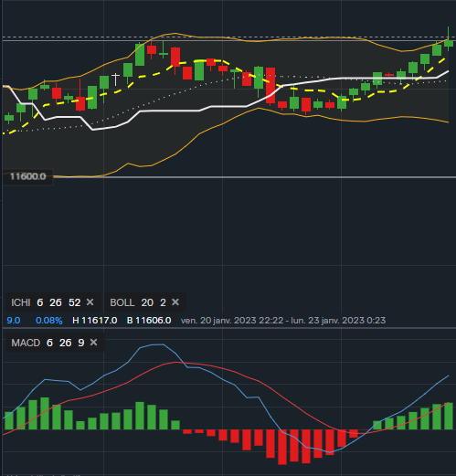The image size is (456, 476).
Task: Click the white cross cursor marker on chart
Action: pyautogui.click(x=115, y=79)
